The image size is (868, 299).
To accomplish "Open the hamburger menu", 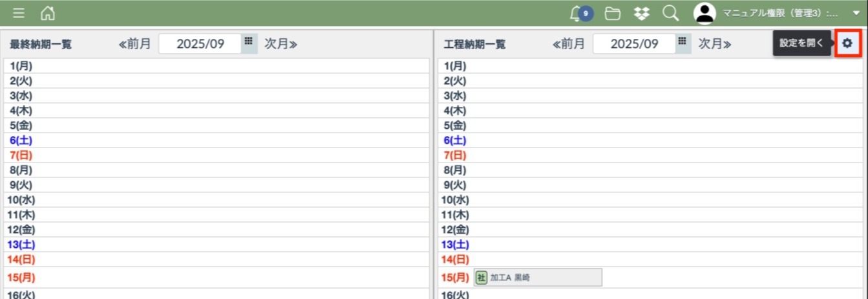I will click(x=19, y=13).
